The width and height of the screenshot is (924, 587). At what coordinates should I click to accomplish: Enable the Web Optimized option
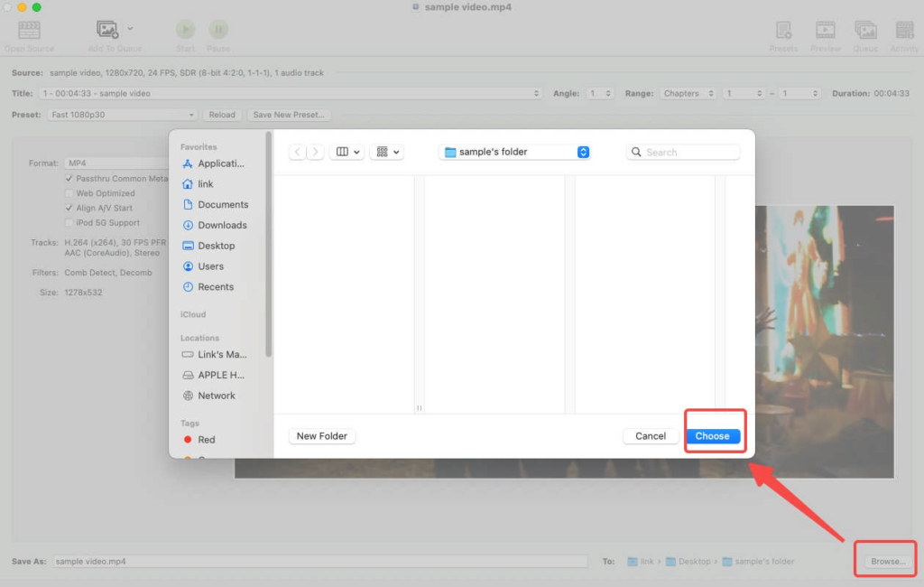coord(69,192)
